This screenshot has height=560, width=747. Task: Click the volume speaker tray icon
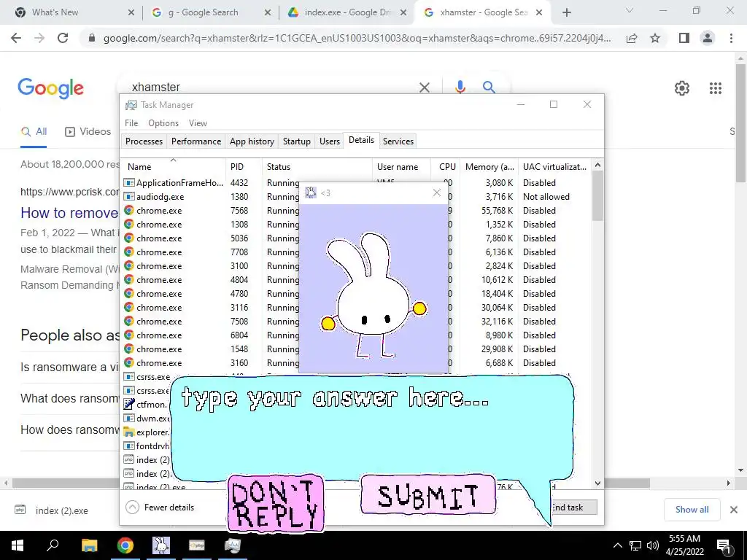coord(653,545)
